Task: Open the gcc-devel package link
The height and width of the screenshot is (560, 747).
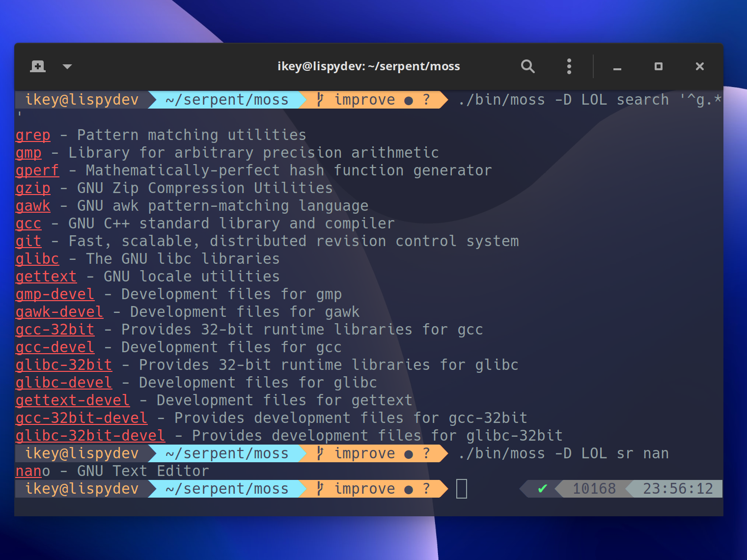Action: pyautogui.click(x=55, y=347)
